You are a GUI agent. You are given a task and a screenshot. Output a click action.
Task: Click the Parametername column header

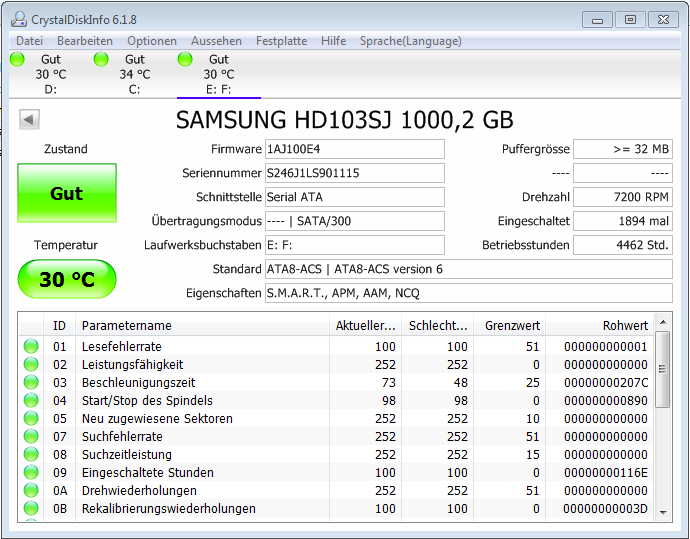pos(202,326)
